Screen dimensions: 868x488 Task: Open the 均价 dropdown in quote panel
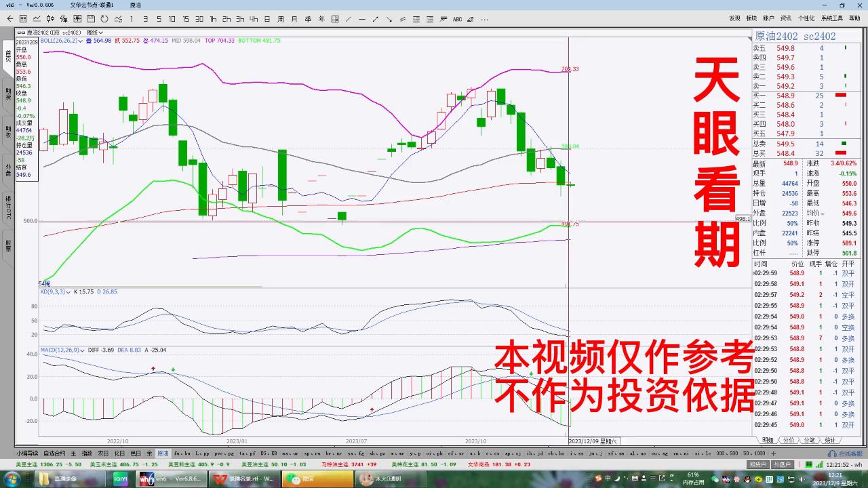[x=823, y=213]
